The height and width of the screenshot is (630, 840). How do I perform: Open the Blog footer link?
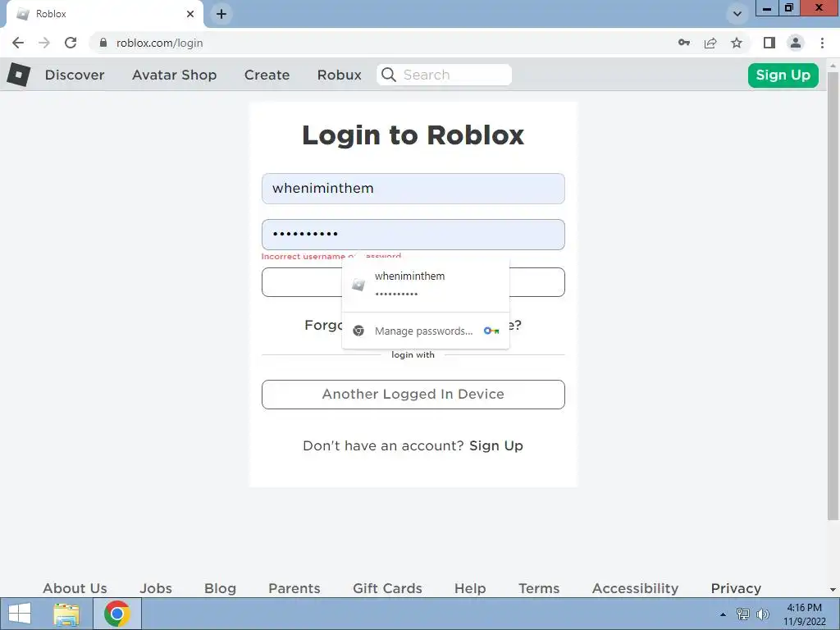220,588
